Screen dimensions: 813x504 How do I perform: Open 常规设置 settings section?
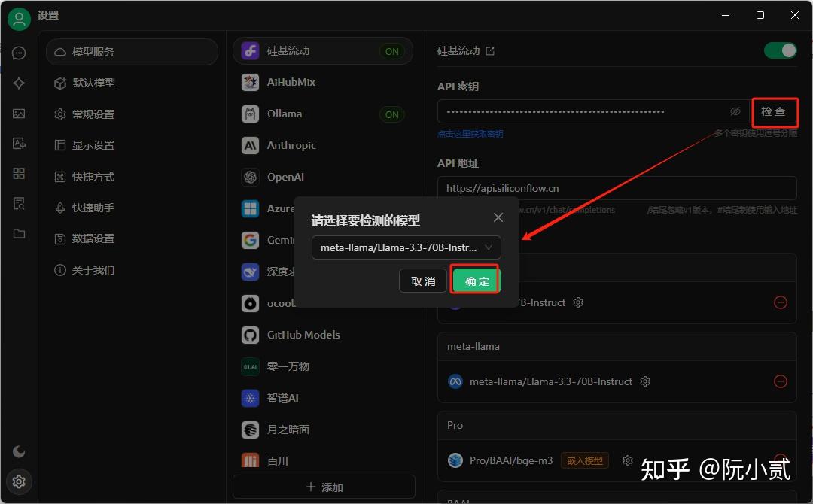[x=132, y=114]
